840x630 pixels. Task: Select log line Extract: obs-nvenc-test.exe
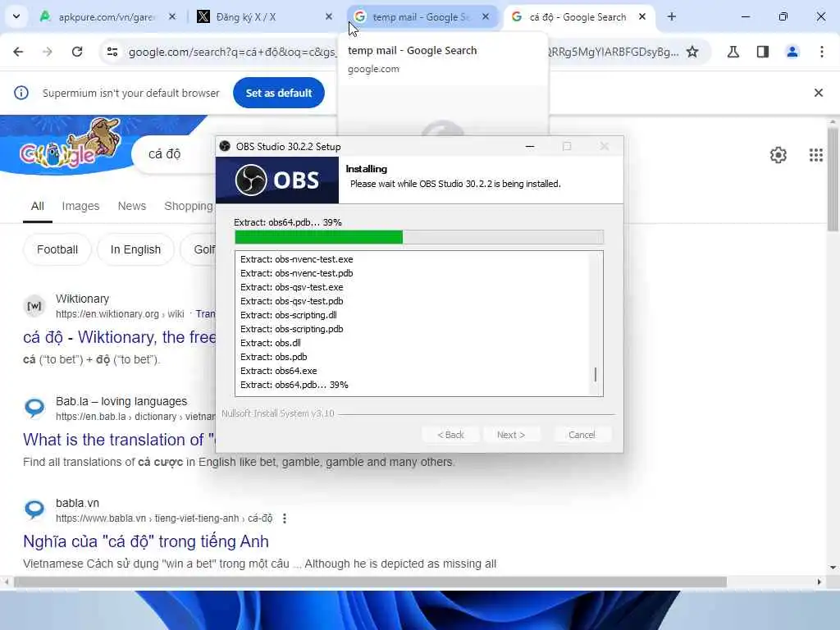[x=297, y=259]
